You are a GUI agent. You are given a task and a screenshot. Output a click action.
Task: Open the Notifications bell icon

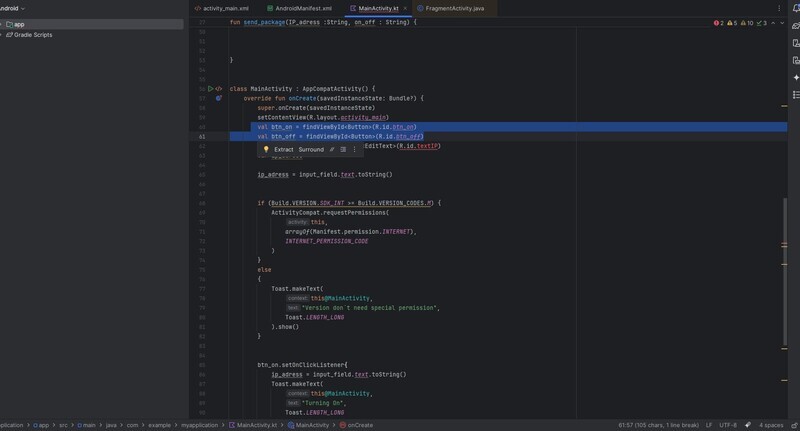[x=796, y=8]
